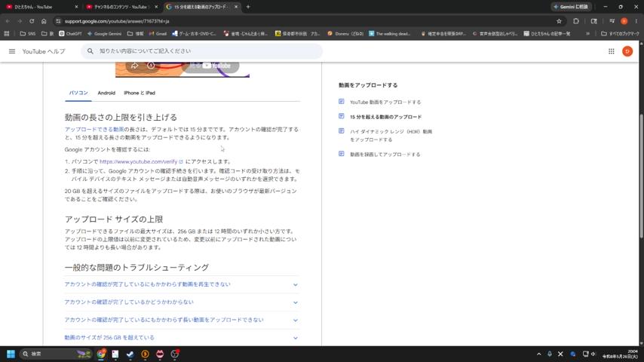This screenshot has height=362, width=644.
Task: Switch to the チャンネルのコンテンツ YouTube tab
Action: point(121,7)
